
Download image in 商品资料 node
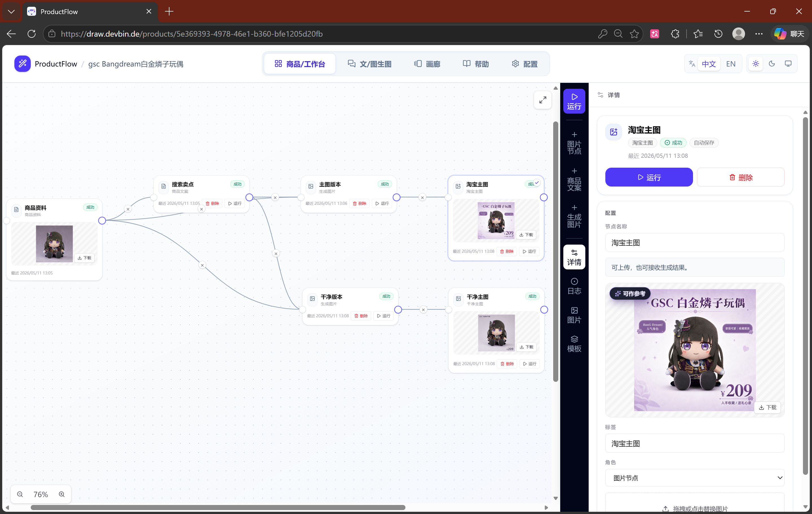click(84, 258)
